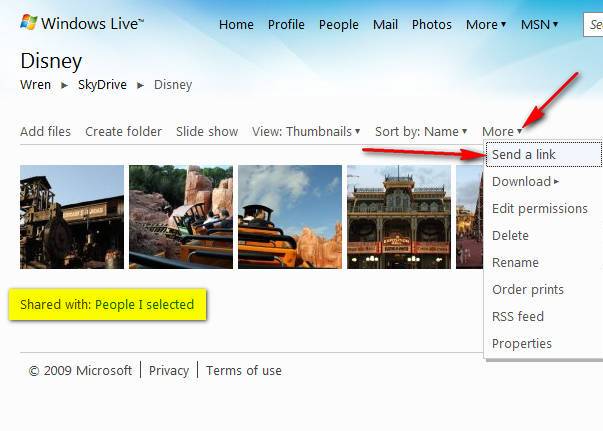Open Terms of use in the footer
The width and height of the screenshot is (603, 431).
[x=244, y=371]
